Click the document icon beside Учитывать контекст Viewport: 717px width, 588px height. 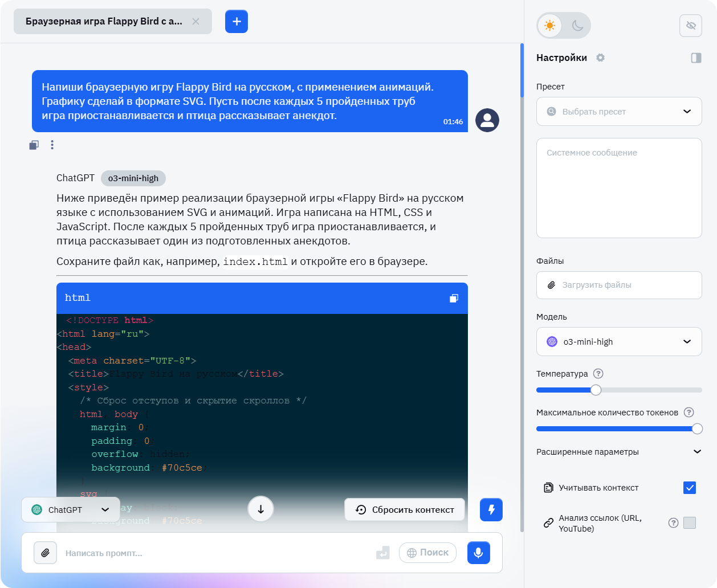tap(548, 488)
